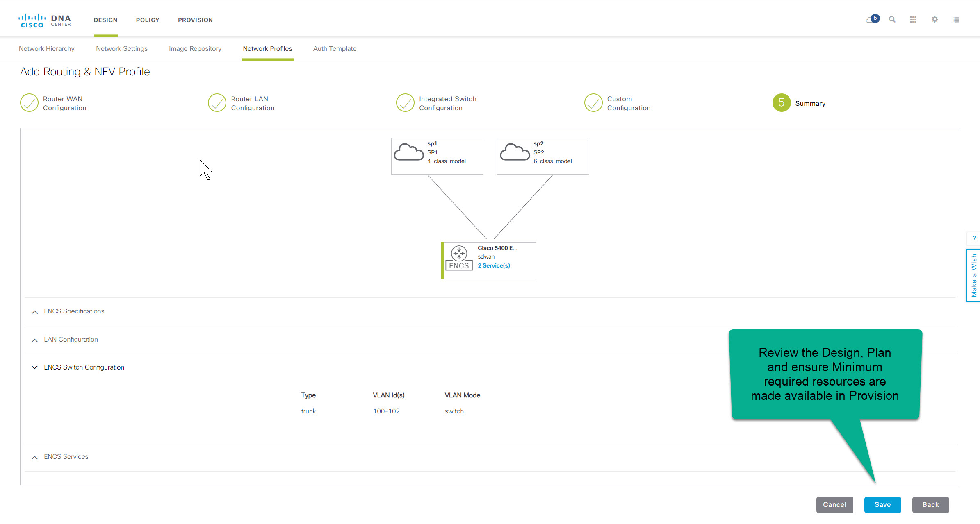
Task: Open the list menu icon
Action: point(956,19)
